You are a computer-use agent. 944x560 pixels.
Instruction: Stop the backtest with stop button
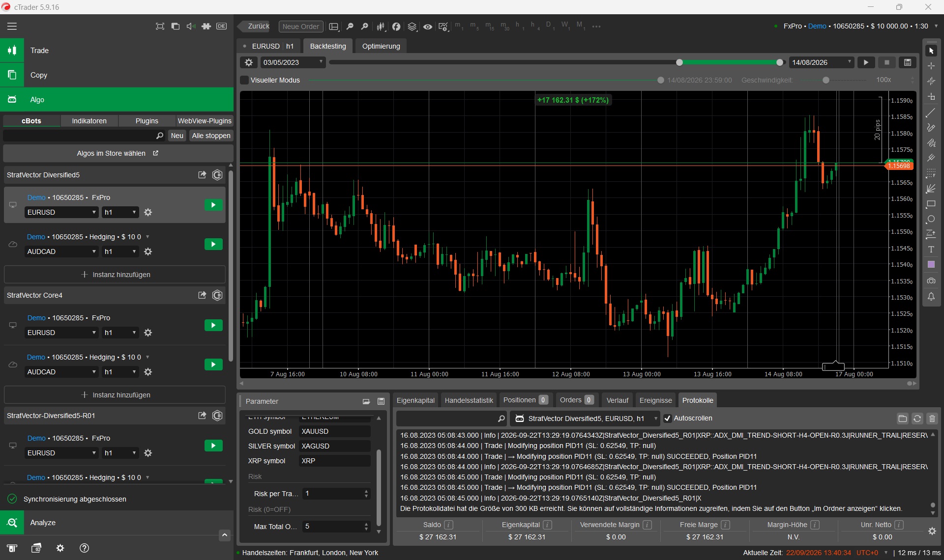point(886,62)
